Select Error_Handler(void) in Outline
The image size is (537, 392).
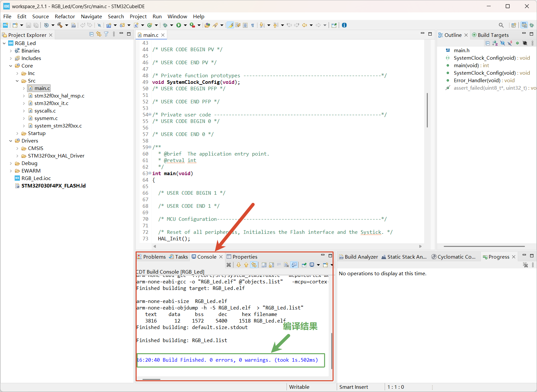[x=484, y=80]
